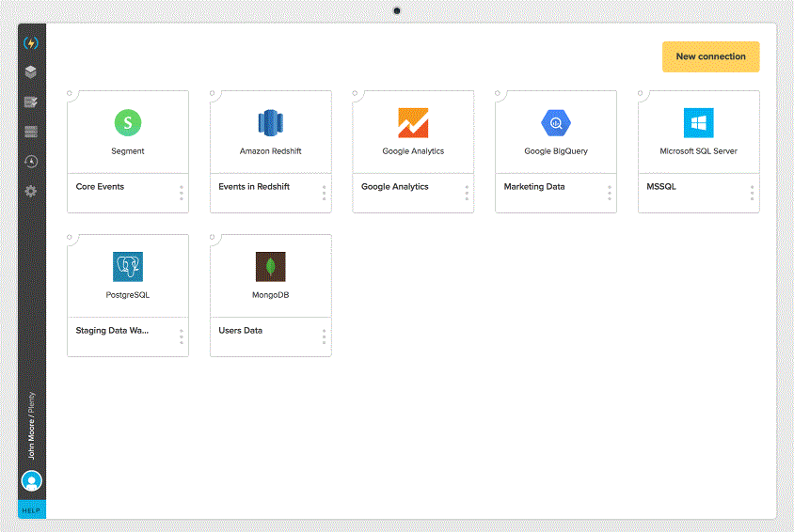Click the HELP button in the sidebar

coord(32,509)
